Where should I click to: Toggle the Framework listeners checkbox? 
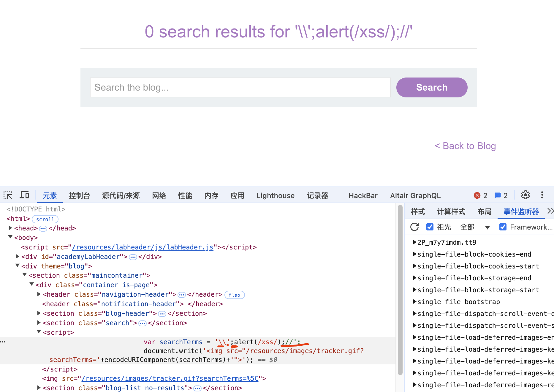(x=503, y=227)
